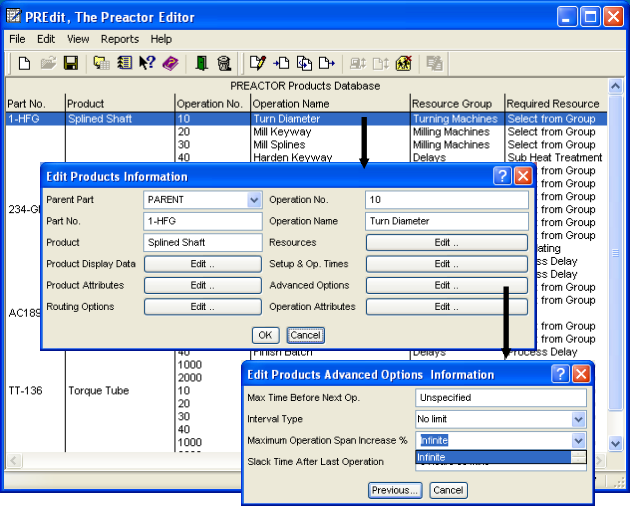Close the Advanced Options Information dialog
The height and width of the screenshot is (507, 630).
(x=581, y=374)
